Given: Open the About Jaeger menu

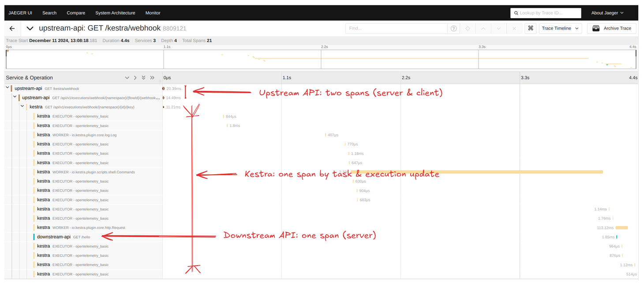Looking at the screenshot, I should [607, 13].
